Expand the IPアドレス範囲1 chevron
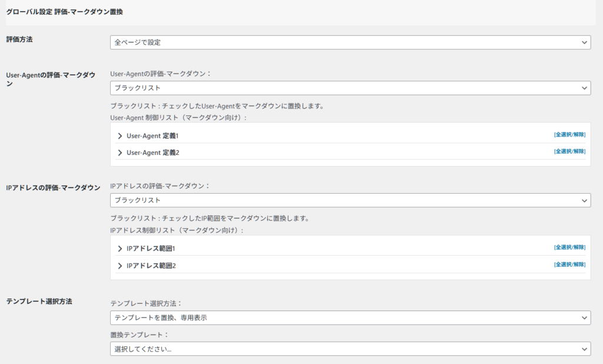Screen dimensions: 603x364 pyautogui.click(x=120, y=249)
